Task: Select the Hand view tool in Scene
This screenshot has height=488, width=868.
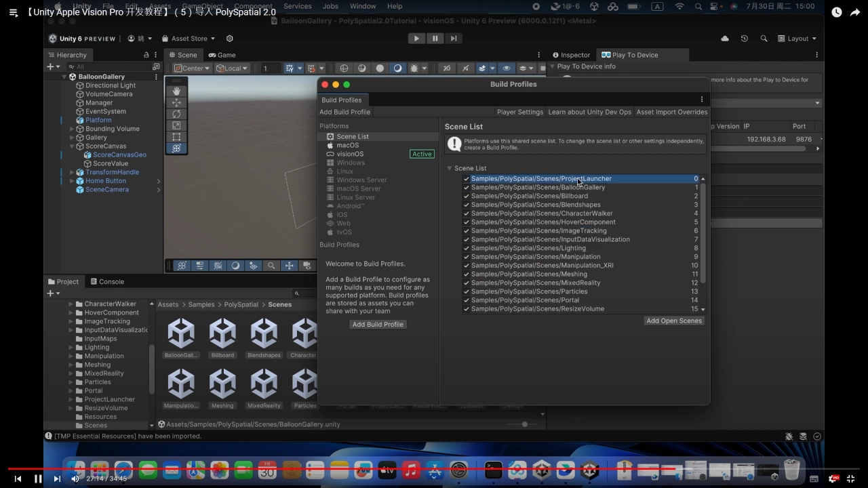Action: click(x=176, y=91)
